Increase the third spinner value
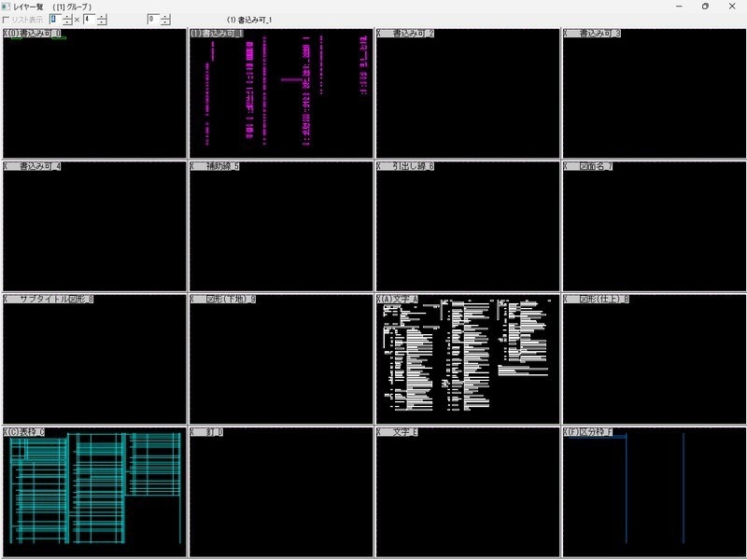747x560 pixels. 165,17
